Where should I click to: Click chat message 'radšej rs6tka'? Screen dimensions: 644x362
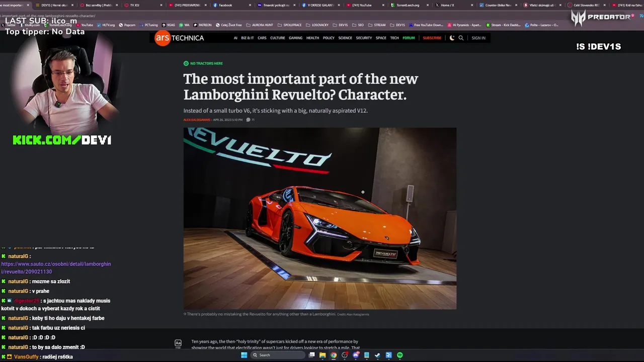point(57,356)
